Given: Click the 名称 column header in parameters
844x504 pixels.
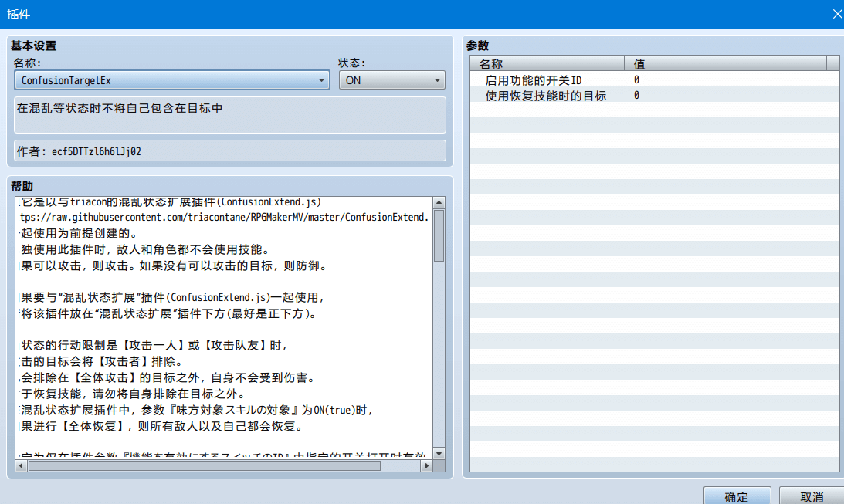Looking at the screenshot, I should coord(547,63).
